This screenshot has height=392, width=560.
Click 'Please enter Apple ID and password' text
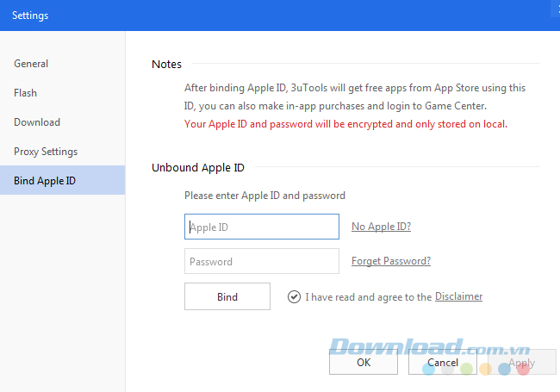264,196
